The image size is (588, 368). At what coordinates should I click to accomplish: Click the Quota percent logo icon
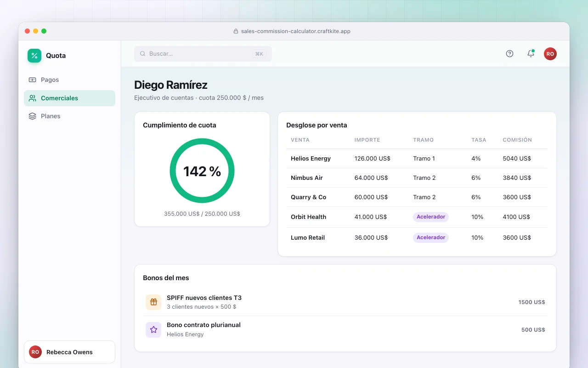(x=34, y=56)
